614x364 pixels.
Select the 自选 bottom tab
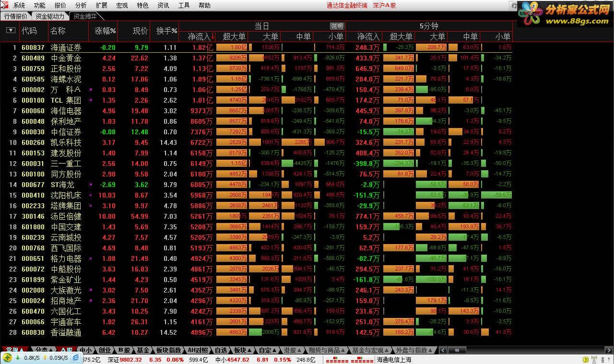pyautogui.click(x=221, y=350)
